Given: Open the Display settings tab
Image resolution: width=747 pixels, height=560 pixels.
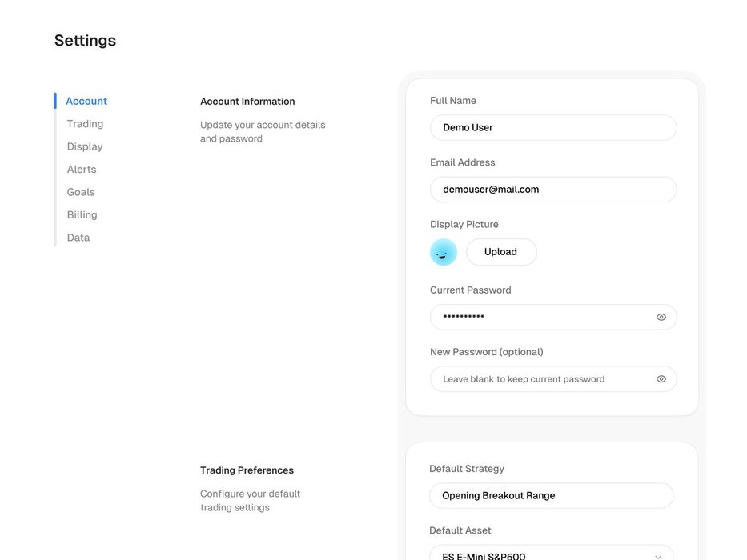Looking at the screenshot, I should click(x=85, y=146).
